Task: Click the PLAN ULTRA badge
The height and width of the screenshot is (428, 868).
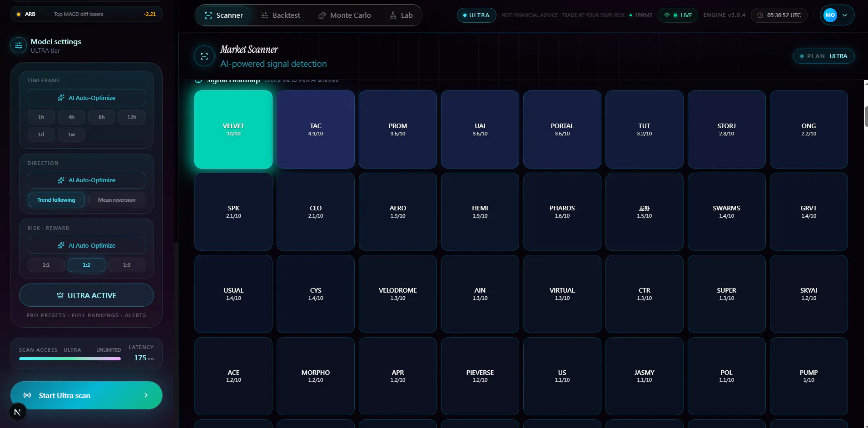Action: coord(824,56)
